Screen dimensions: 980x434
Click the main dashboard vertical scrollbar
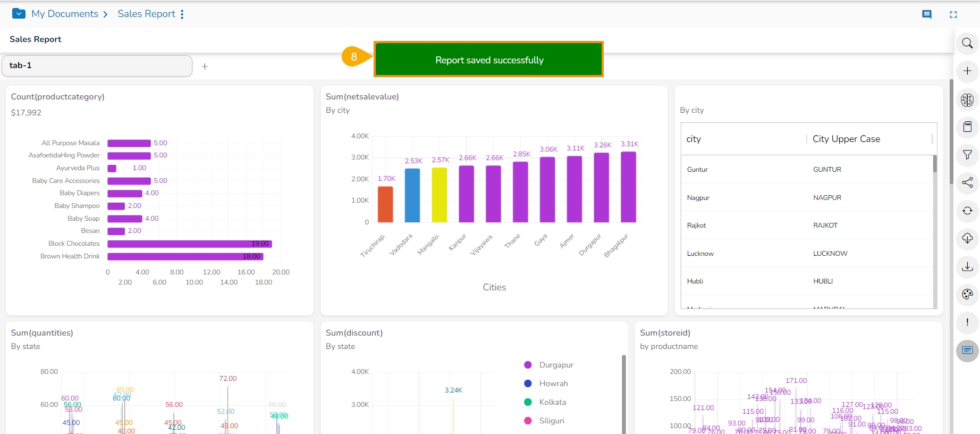(x=951, y=131)
